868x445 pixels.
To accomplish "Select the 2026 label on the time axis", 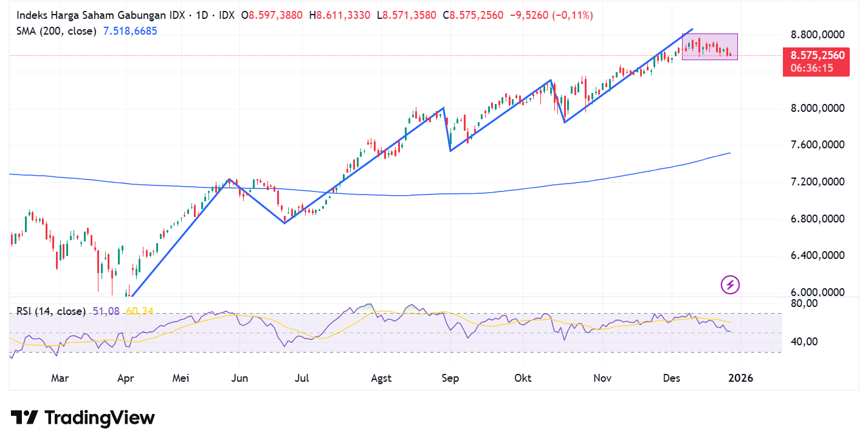I will [x=741, y=378].
